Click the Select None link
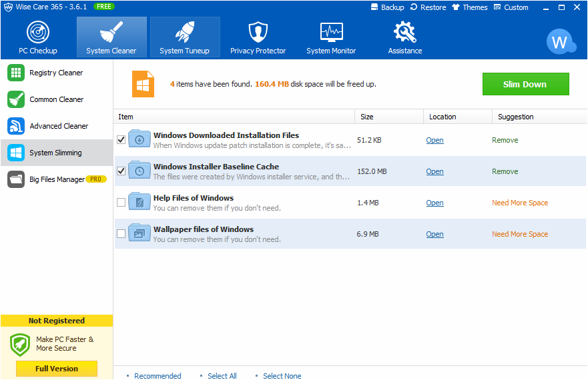This screenshot has height=380, width=588. pyautogui.click(x=282, y=375)
